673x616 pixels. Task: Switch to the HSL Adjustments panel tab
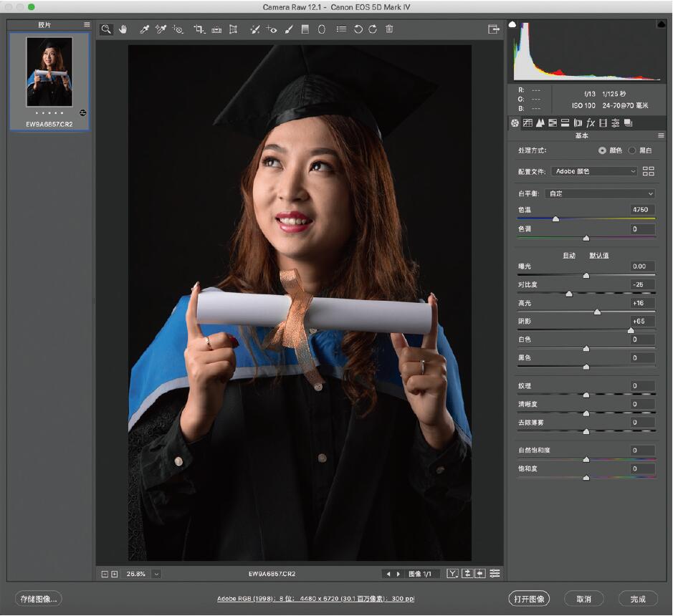click(x=553, y=123)
